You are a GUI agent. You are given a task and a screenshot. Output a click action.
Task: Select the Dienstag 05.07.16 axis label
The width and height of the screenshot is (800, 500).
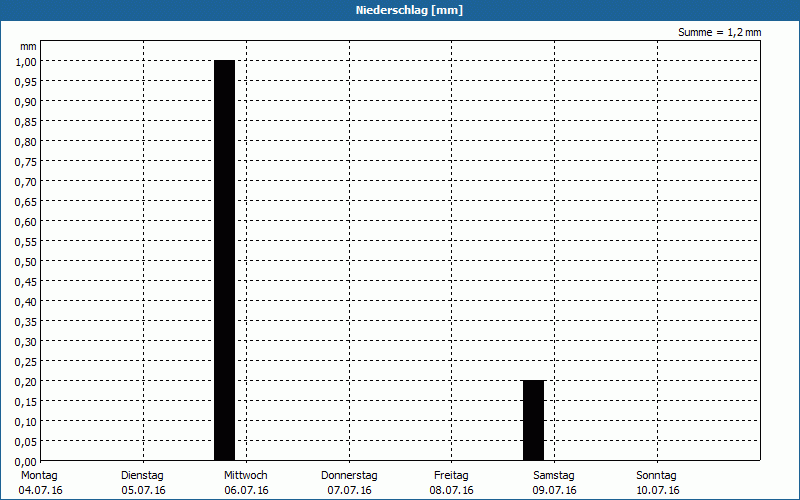[x=143, y=483]
